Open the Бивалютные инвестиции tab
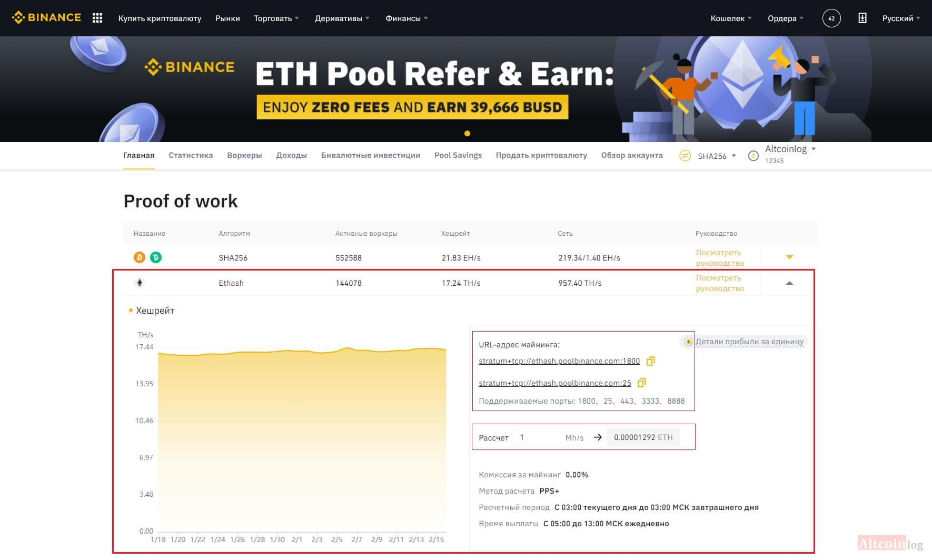 pyautogui.click(x=371, y=155)
